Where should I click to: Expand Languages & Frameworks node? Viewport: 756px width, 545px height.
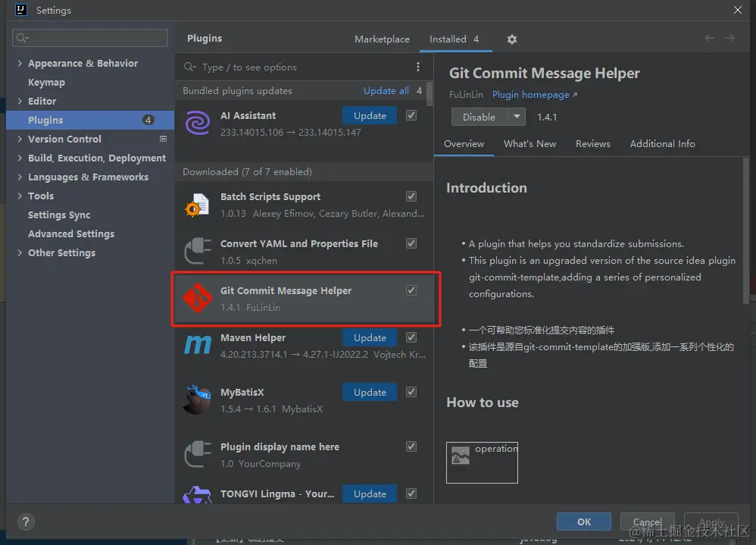20,177
